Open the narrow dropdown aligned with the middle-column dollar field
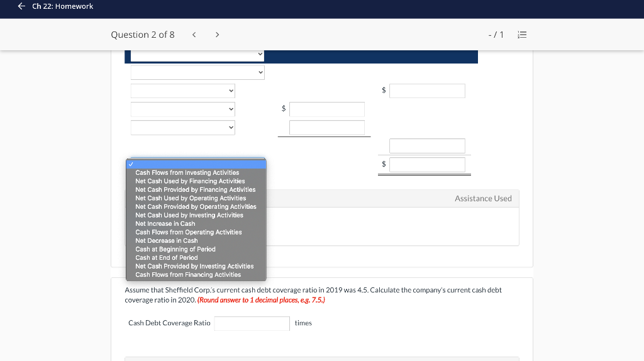 (183, 109)
